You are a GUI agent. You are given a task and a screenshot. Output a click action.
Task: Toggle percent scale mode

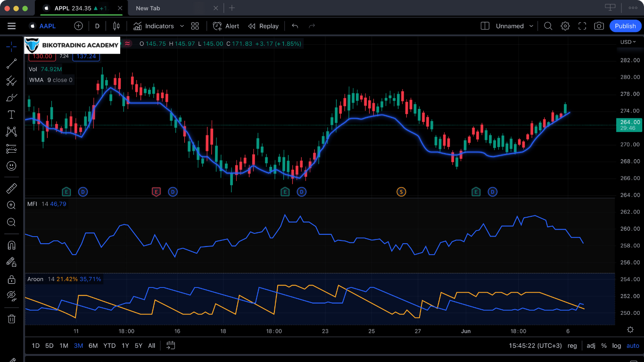point(604,346)
